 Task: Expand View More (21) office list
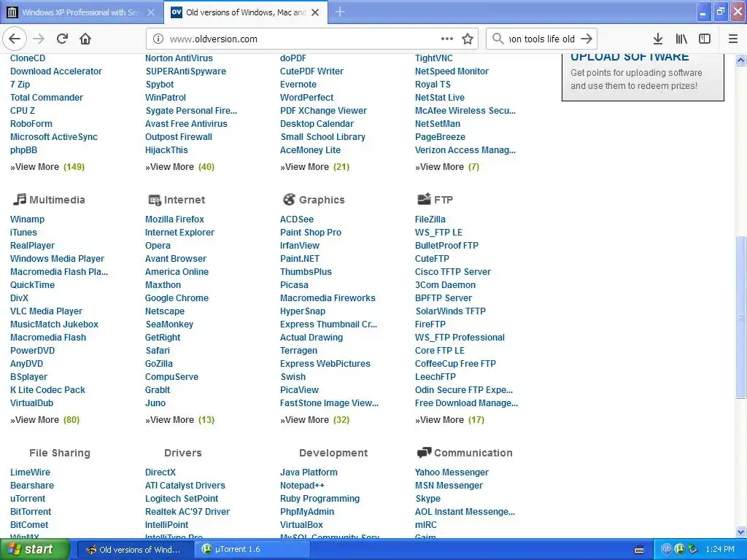pos(314,167)
